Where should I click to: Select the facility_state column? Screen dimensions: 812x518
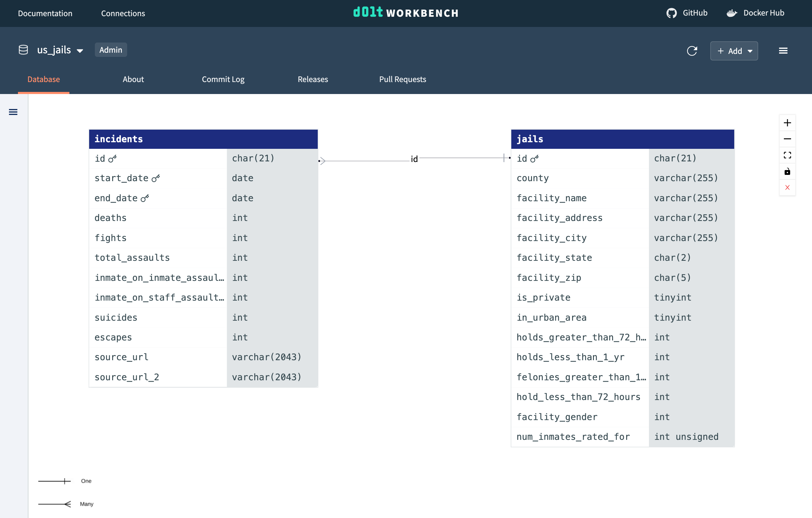tap(623, 258)
